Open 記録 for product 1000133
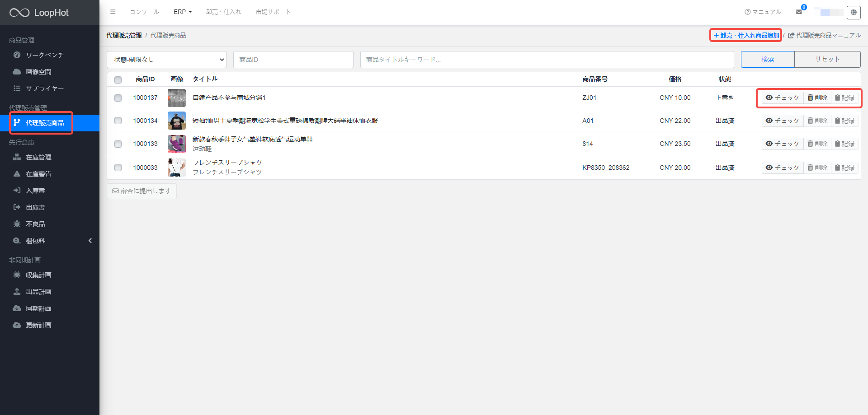Image resolution: width=868 pixels, height=415 pixels. (844, 144)
